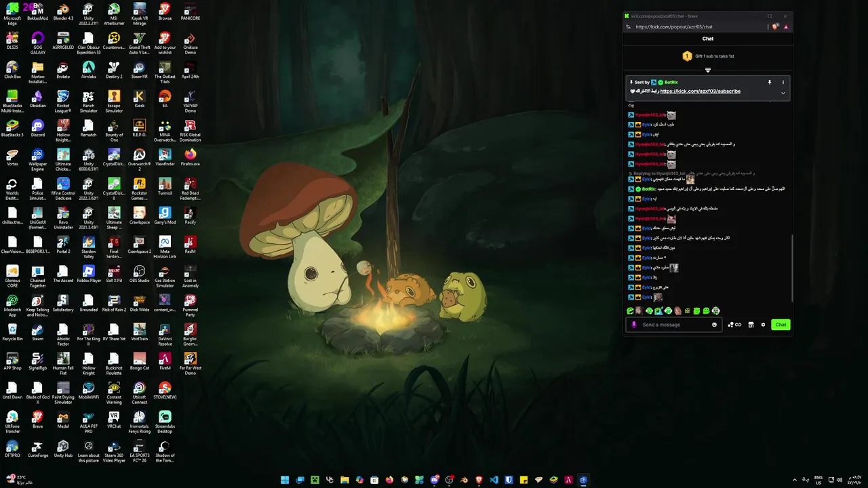Open Blender 4.3 desktop shortcut
The height and width of the screenshot is (488, 868).
tap(63, 12)
